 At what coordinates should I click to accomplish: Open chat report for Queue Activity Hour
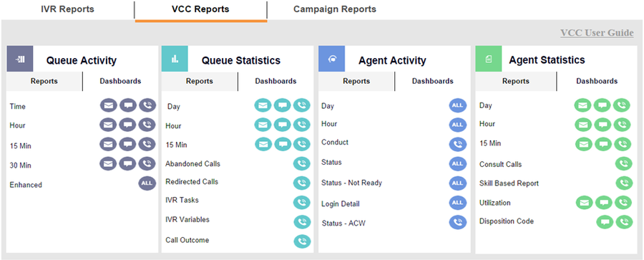click(128, 124)
